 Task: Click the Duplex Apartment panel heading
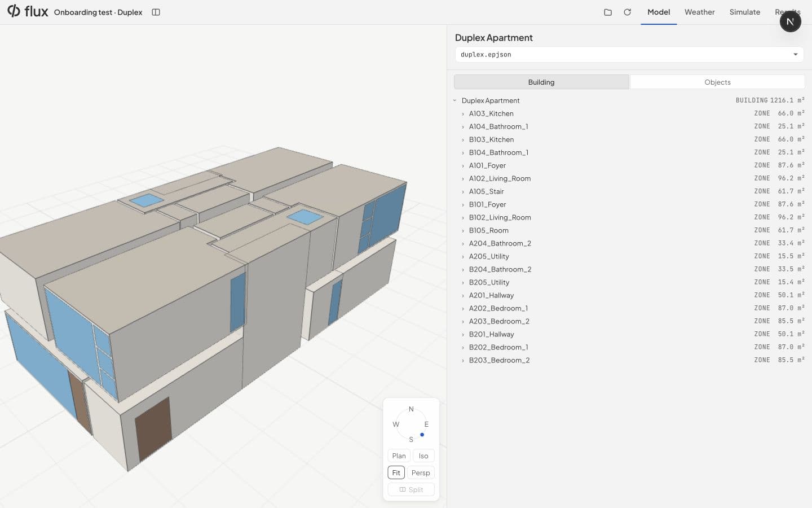coord(493,37)
